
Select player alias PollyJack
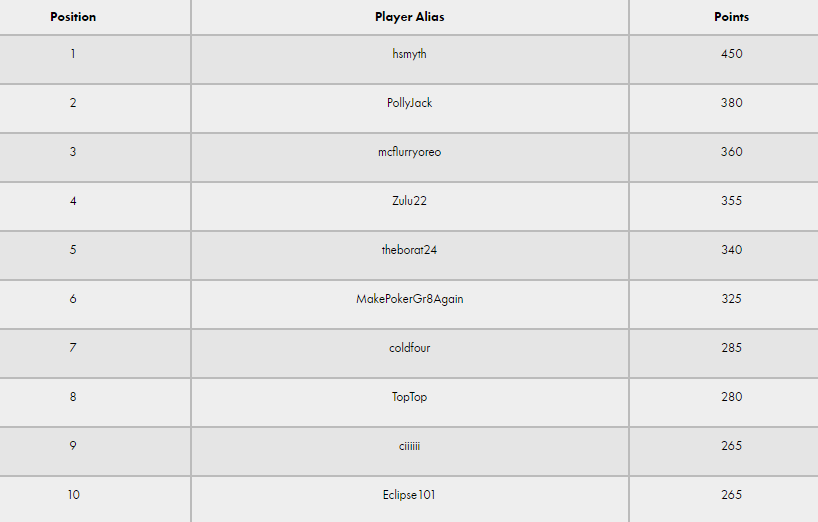point(410,103)
